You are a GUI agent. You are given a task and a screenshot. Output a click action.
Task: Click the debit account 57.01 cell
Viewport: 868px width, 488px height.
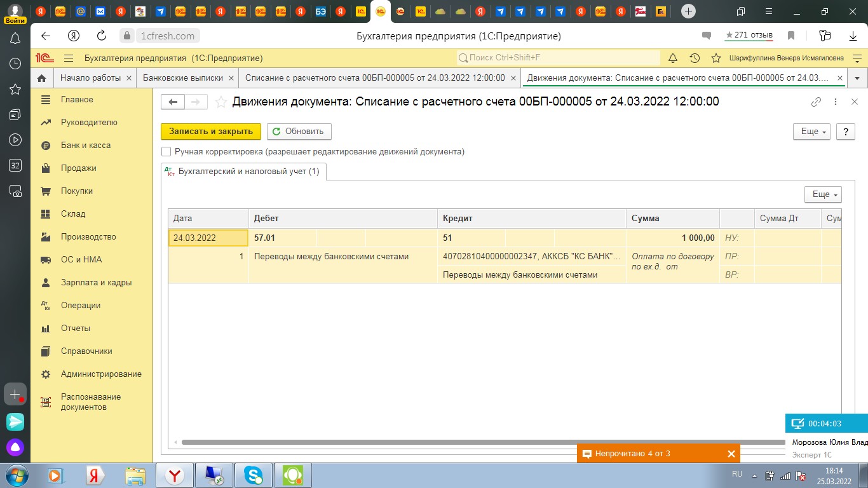tap(282, 238)
